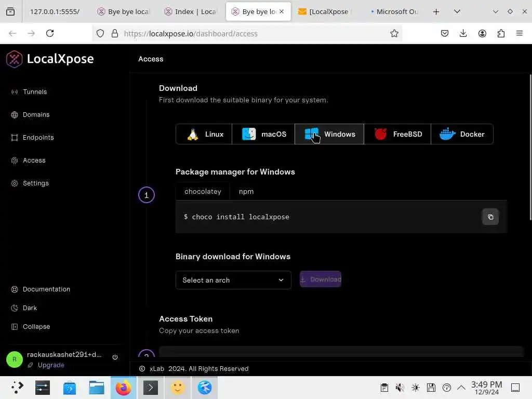Switch to the npm tab

[x=246, y=192]
